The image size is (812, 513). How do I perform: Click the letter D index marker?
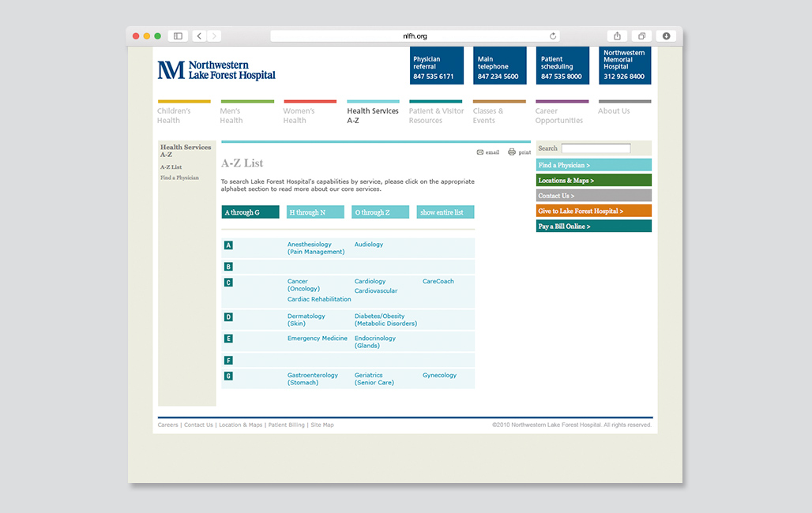(x=228, y=316)
